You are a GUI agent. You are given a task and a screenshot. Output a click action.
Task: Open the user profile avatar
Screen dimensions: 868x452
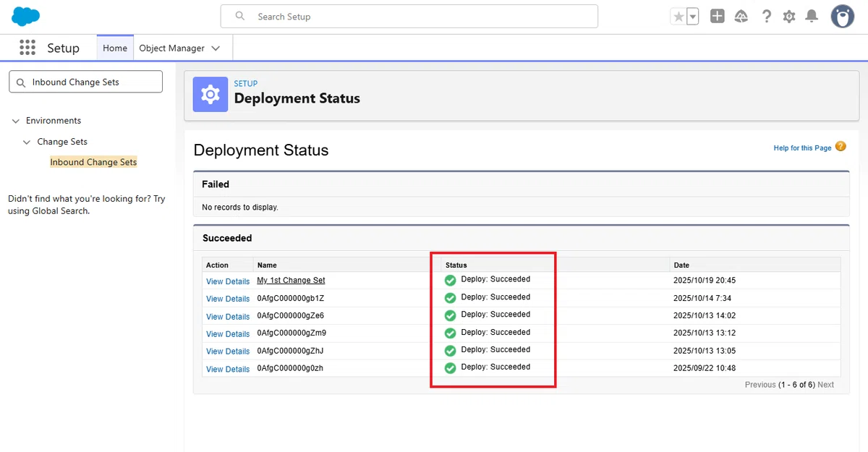coord(842,16)
